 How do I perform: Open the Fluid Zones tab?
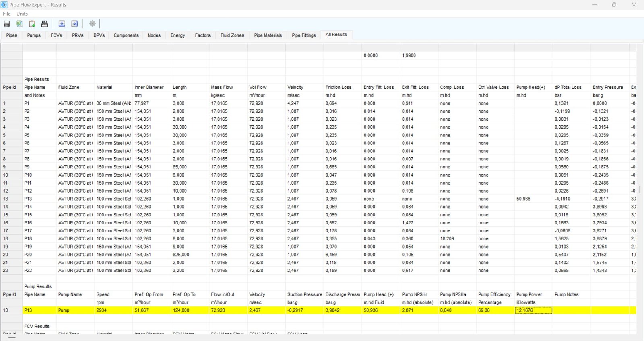(x=232, y=35)
